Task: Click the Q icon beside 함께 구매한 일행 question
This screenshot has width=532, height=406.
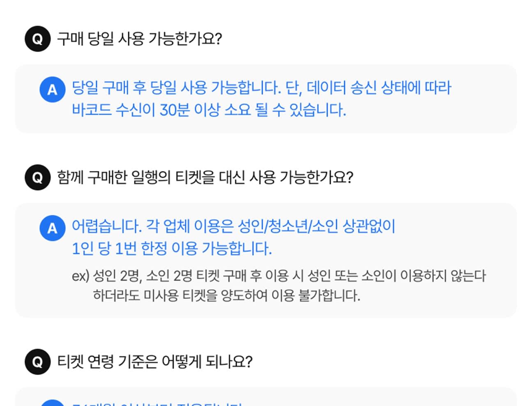Action: click(37, 178)
